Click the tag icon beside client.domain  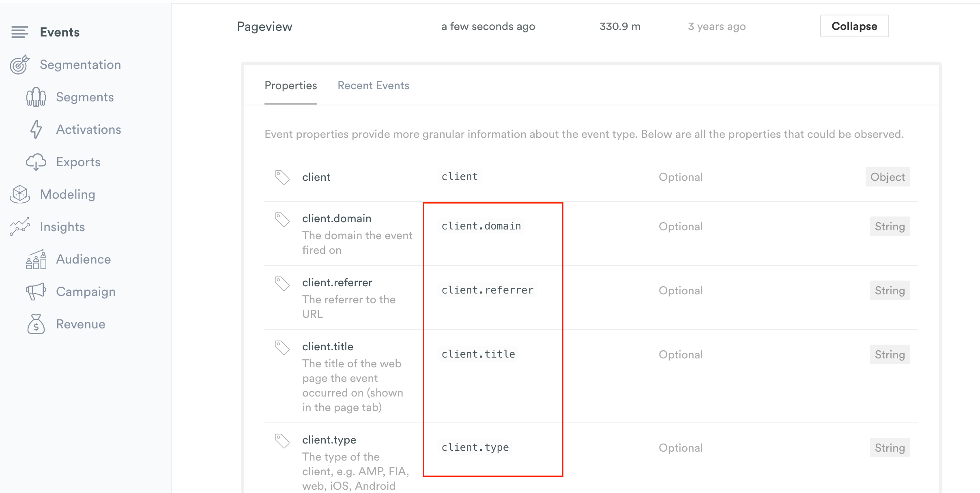[282, 219]
